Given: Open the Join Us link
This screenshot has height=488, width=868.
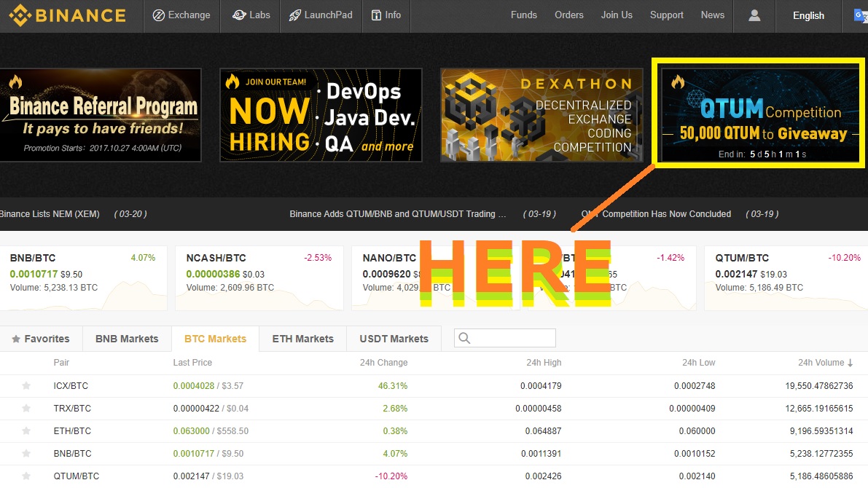Looking at the screenshot, I should click(617, 15).
